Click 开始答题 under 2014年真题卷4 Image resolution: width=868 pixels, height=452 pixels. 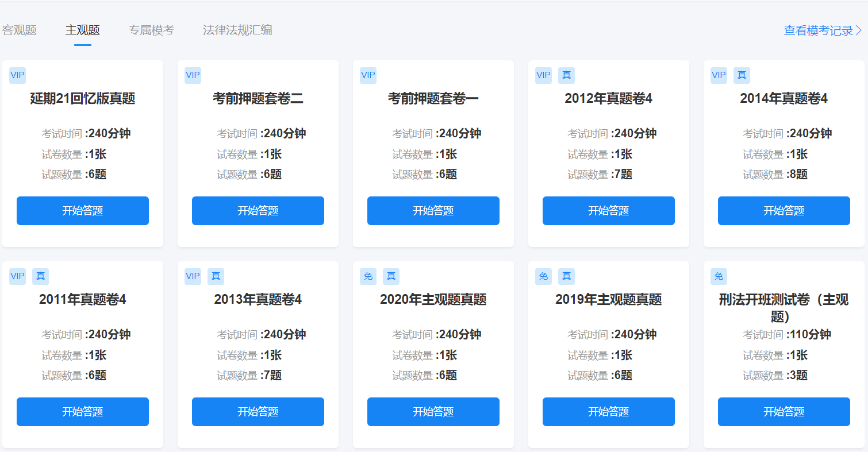(x=784, y=211)
